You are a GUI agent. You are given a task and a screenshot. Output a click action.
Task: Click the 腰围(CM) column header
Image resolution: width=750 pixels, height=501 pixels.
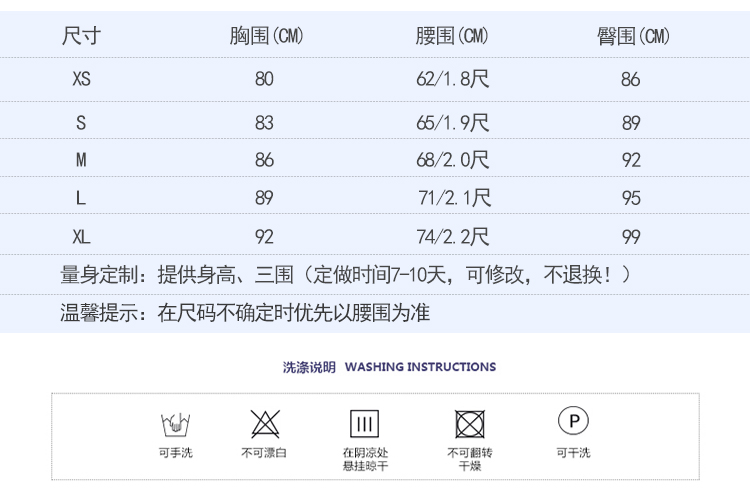(452, 37)
